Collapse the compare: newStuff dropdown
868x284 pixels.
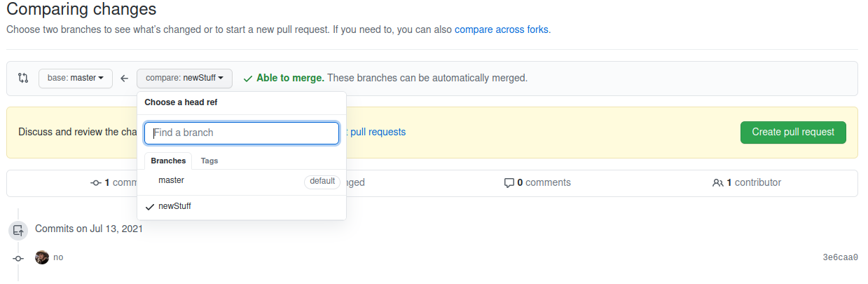[184, 79]
